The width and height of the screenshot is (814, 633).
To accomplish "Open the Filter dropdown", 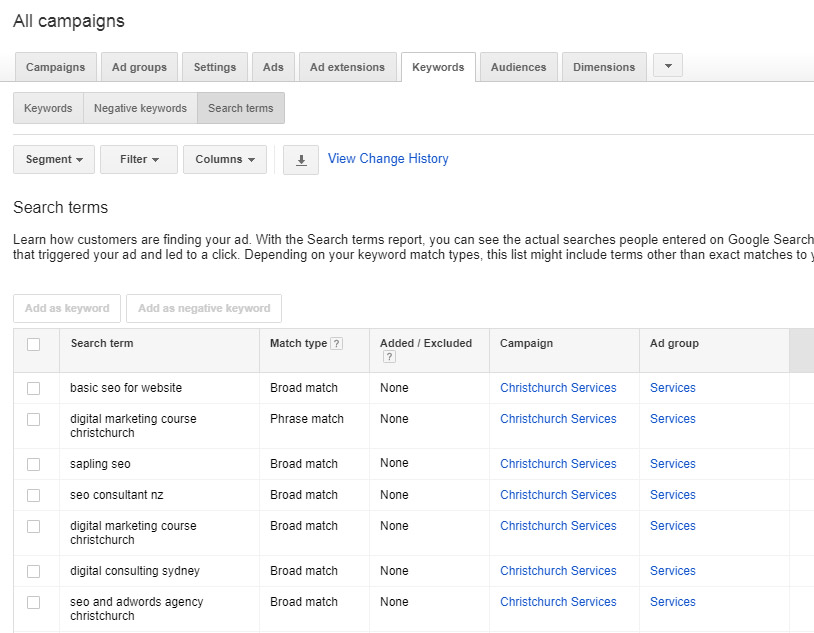I will pos(138,159).
